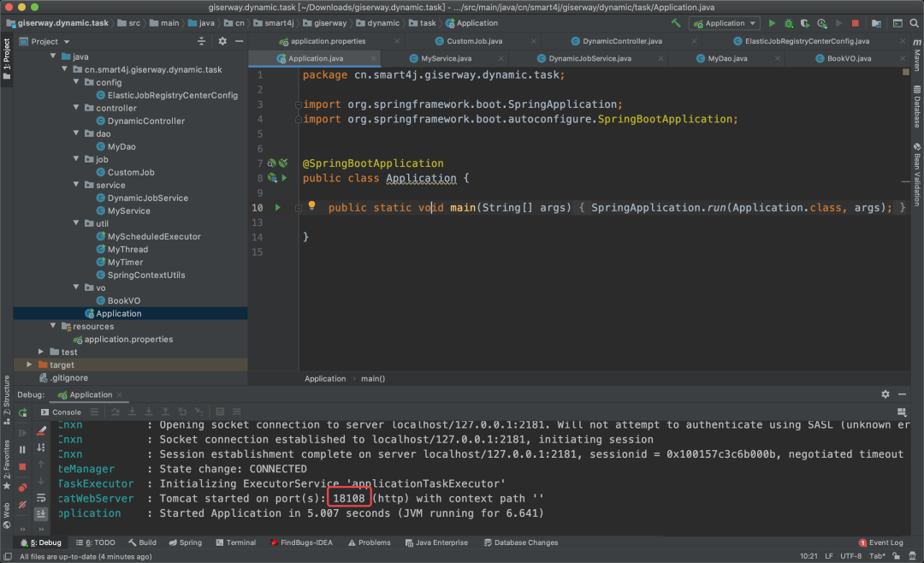This screenshot has height=563, width=924.
Task: Switch to the DynamicController.java editor tab
Action: [x=622, y=41]
